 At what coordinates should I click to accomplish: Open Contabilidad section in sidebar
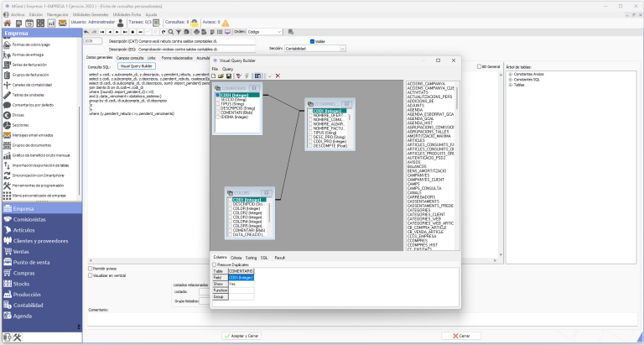(x=41, y=305)
